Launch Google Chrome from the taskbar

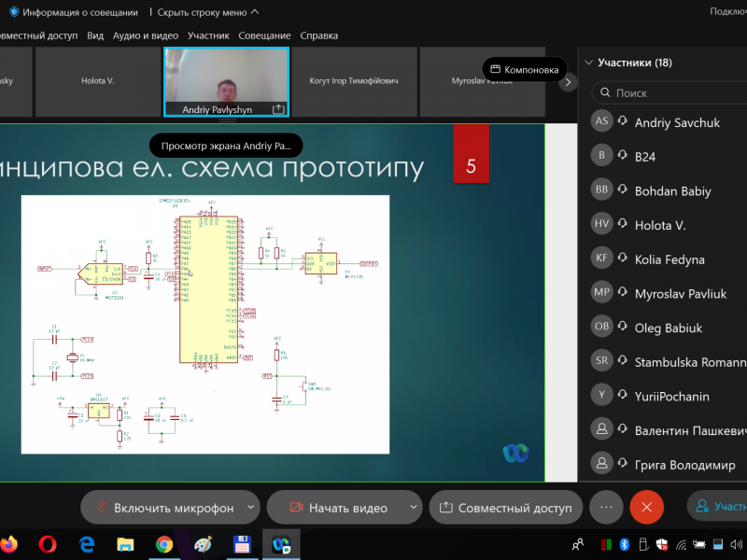(x=164, y=544)
